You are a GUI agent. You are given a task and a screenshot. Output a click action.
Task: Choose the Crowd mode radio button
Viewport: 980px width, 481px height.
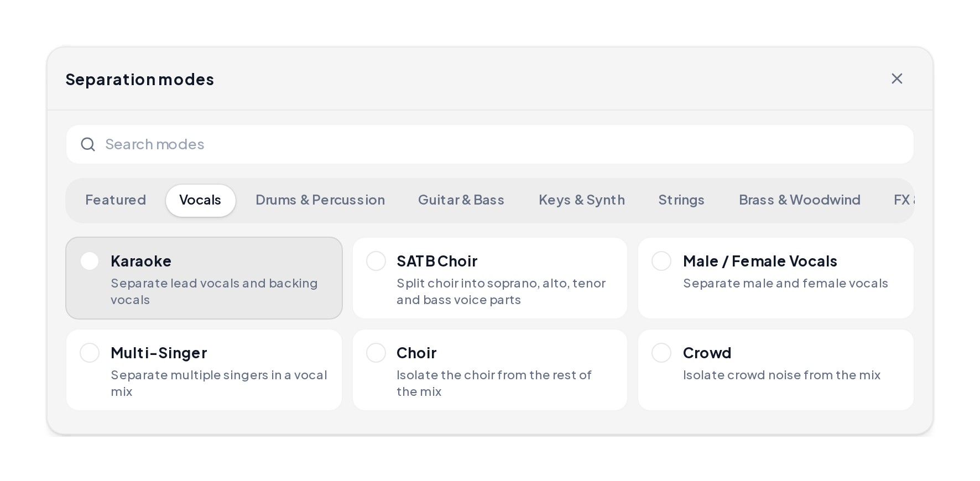[x=661, y=353]
